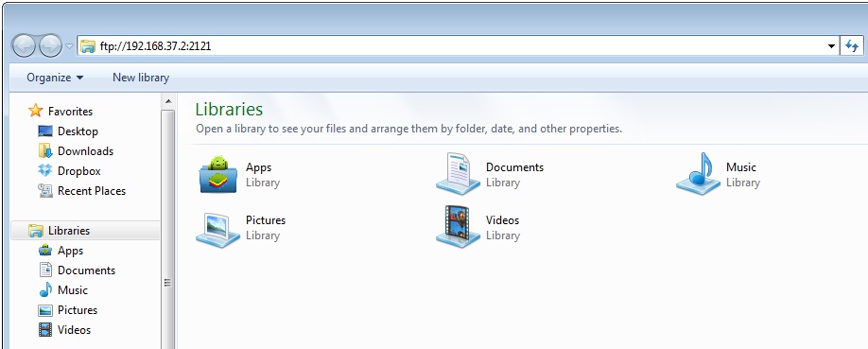868x349 pixels.
Task: Open Downloads from the sidebar label
Action: (85, 151)
